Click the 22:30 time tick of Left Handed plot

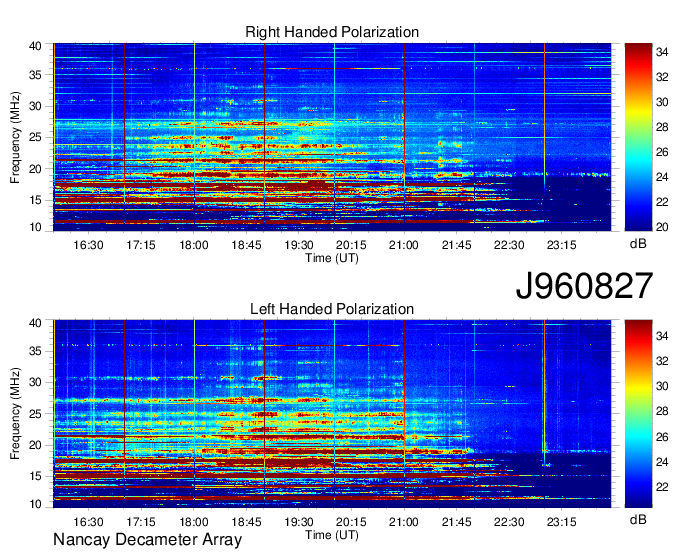(509, 522)
